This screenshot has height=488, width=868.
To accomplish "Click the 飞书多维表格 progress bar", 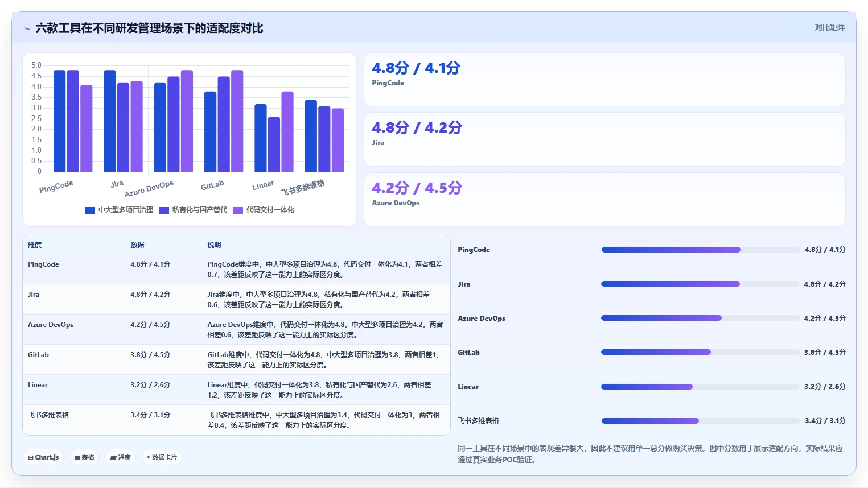I will [x=701, y=421].
